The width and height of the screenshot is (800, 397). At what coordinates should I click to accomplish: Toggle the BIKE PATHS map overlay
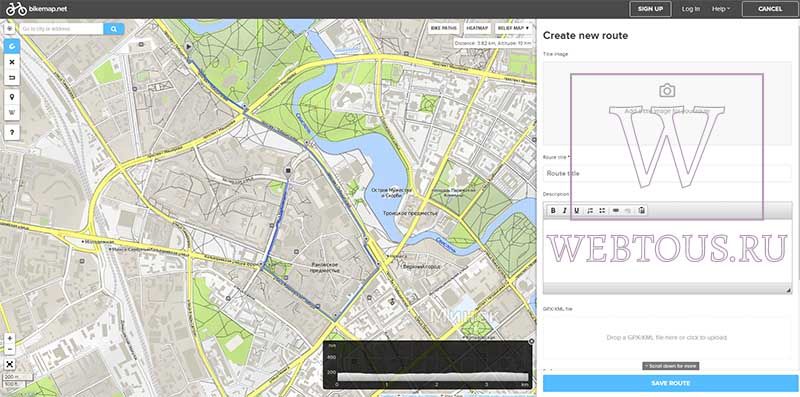pyautogui.click(x=443, y=28)
